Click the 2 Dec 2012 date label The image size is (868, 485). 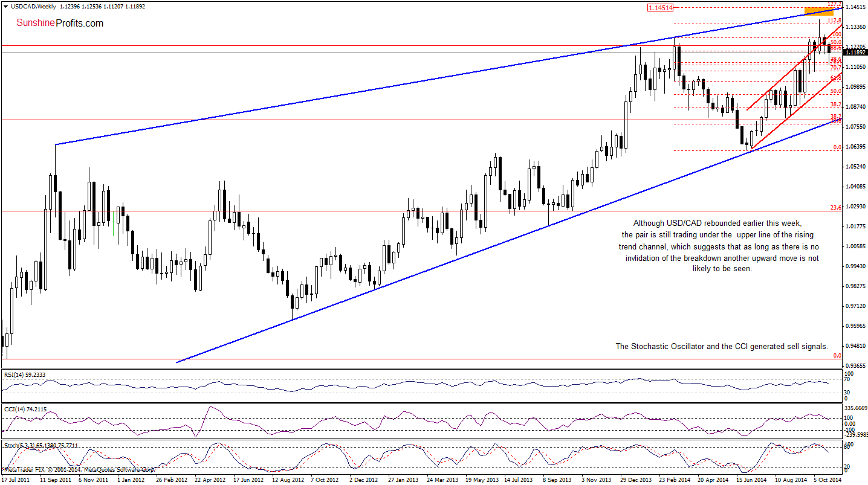pyautogui.click(x=364, y=479)
